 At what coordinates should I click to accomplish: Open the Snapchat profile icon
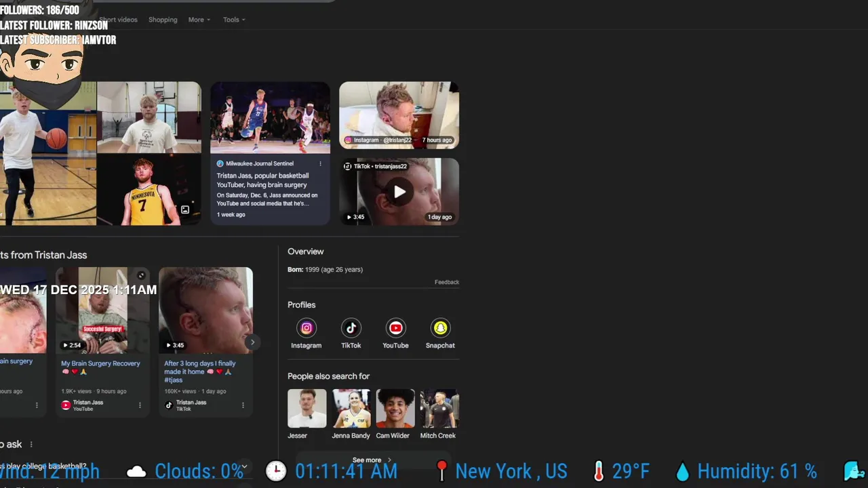pyautogui.click(x=440, y=328)
